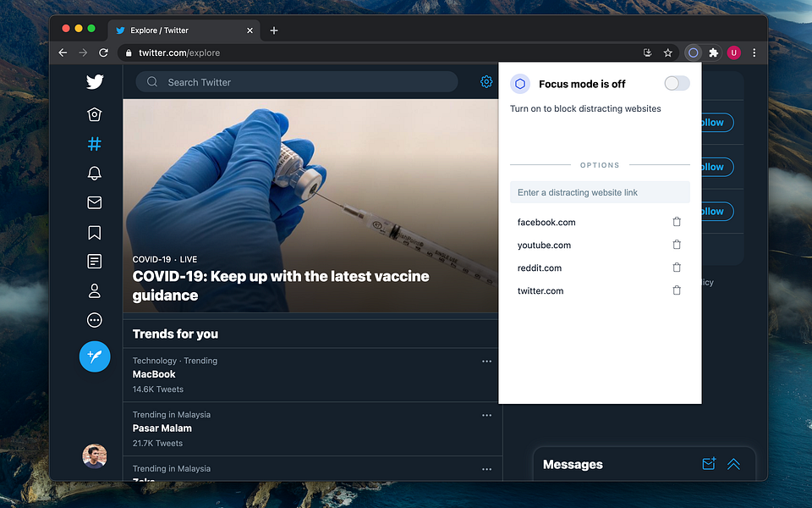
Task: Click the Trends for you heading
Action: pos(176,334)
